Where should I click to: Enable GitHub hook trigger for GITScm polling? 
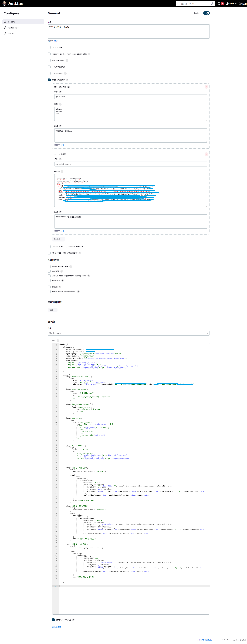point(49,276)
